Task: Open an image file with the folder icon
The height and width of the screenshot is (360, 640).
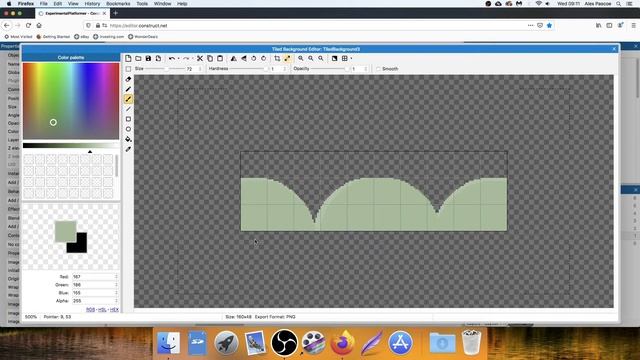Action: coord(138,58)
